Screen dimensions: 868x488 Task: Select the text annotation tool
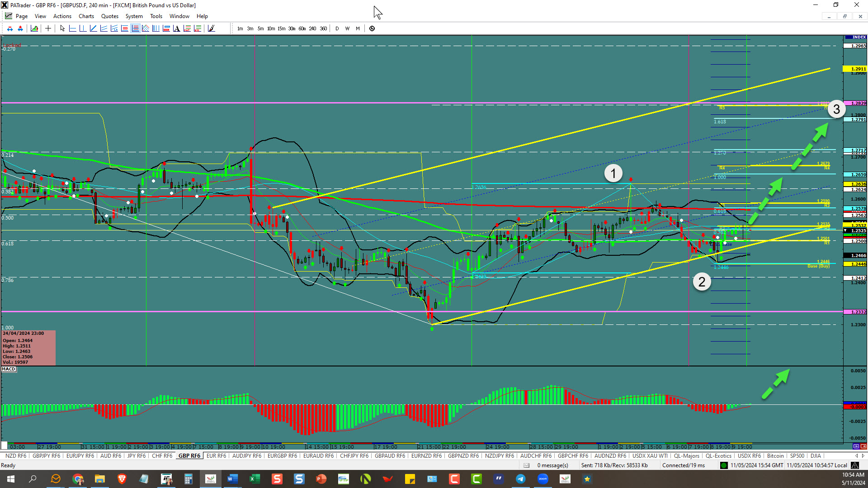pos(176,28)
